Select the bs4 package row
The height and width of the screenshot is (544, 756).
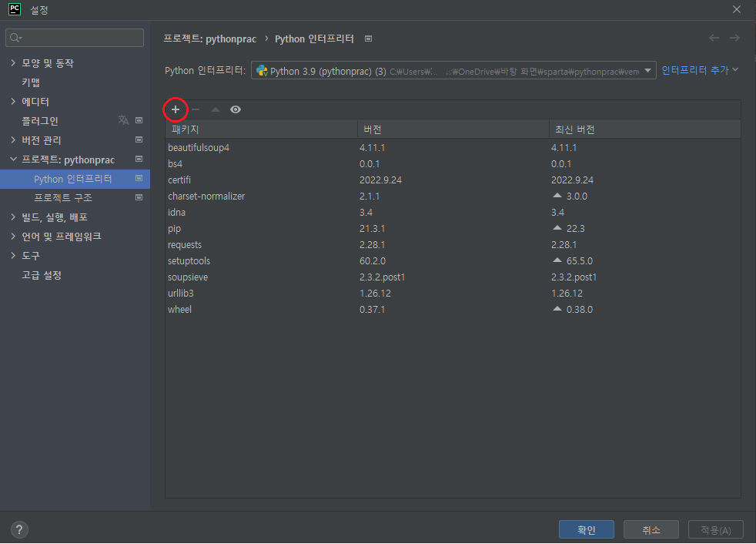[453, 163]
